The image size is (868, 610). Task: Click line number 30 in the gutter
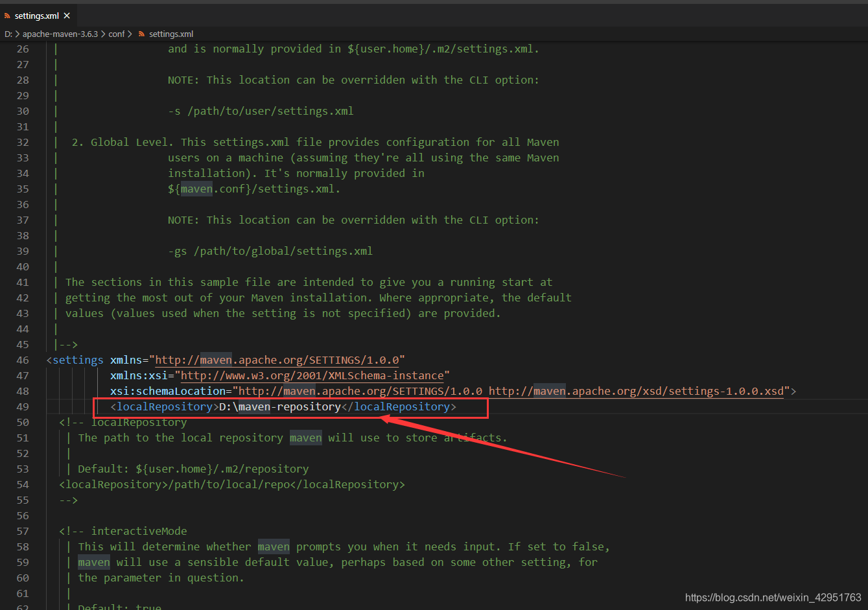(x=23, y=111)
